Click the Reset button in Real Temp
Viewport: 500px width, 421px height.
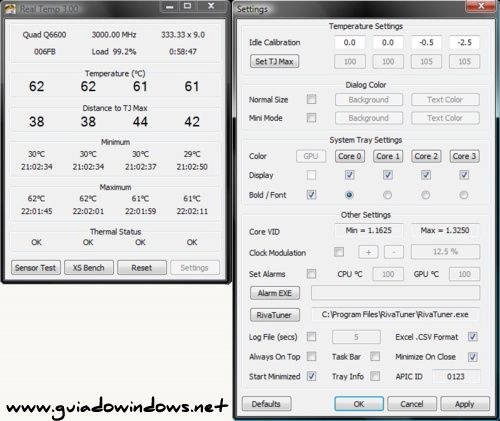click(142, 268)
